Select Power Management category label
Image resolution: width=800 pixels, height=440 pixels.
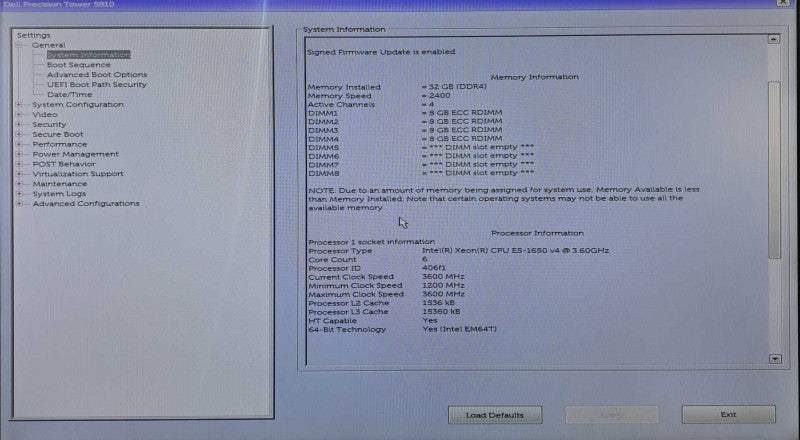[x=76, y=154]
